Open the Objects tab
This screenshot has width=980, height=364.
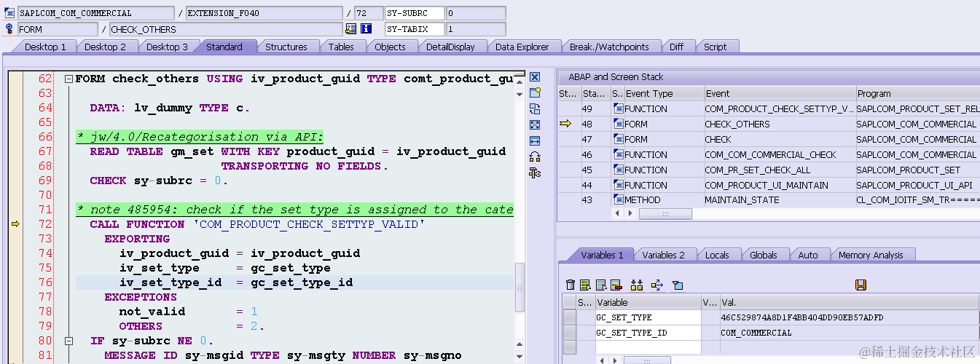tap(390, 47)
